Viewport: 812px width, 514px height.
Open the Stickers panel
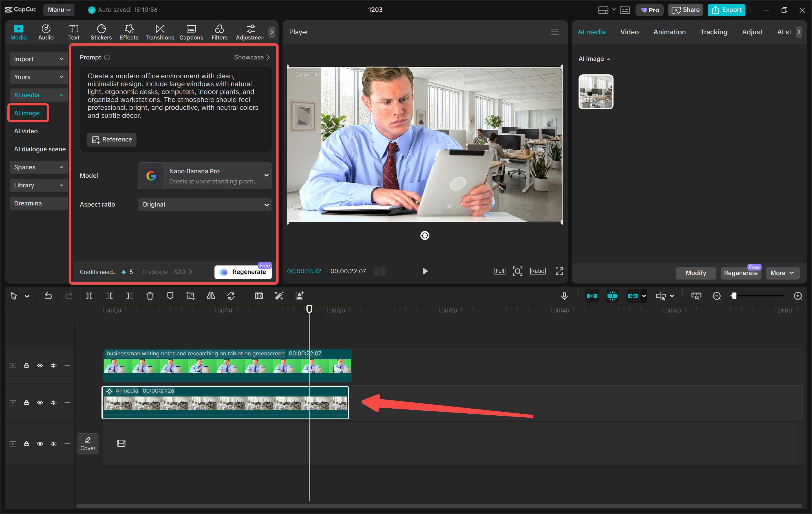(101, 32)
